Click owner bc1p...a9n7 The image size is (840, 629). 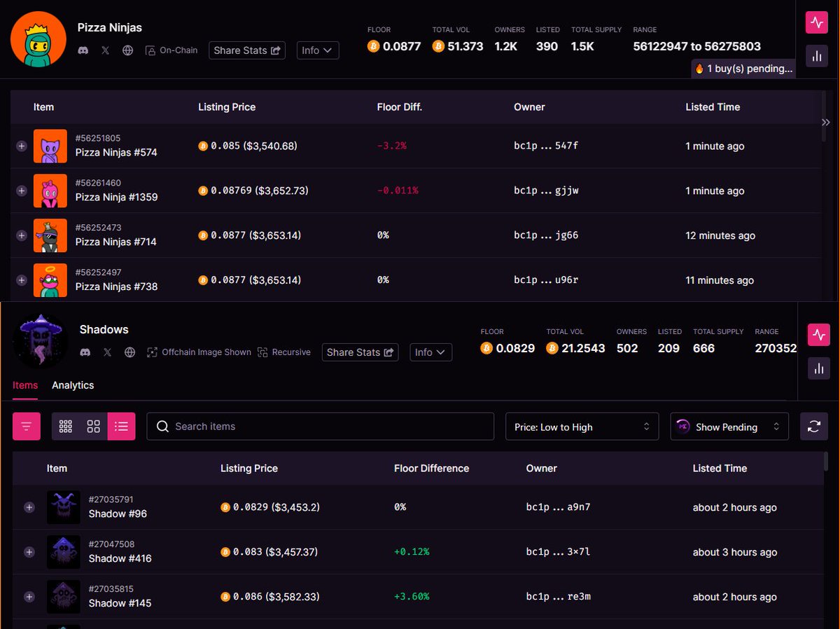pos(559,507)
